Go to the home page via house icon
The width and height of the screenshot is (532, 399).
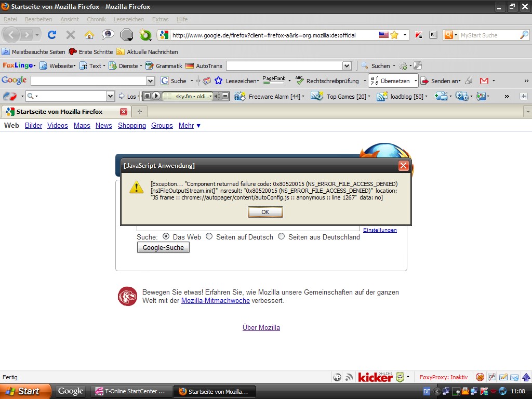89,35
